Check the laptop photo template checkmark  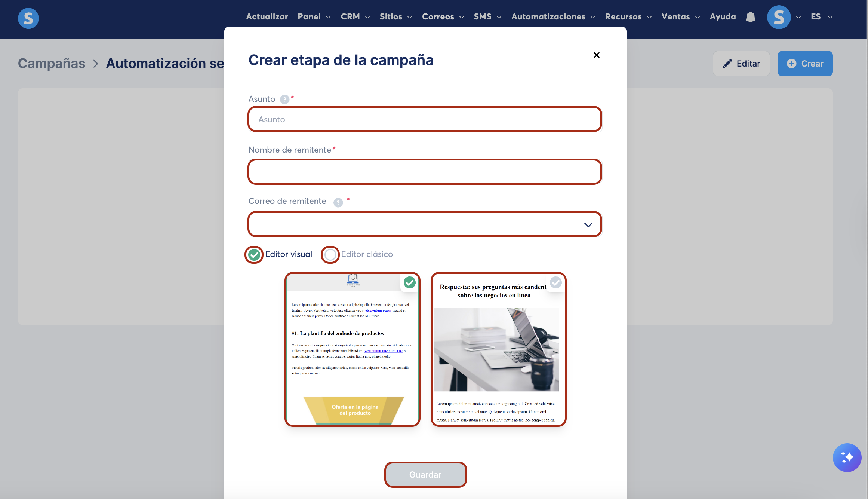point(555,282)
